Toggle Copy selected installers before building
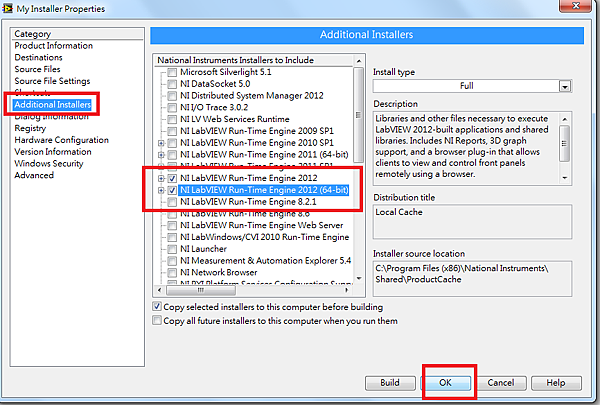This screenshot has height=405, width=600. click(157, 306)
